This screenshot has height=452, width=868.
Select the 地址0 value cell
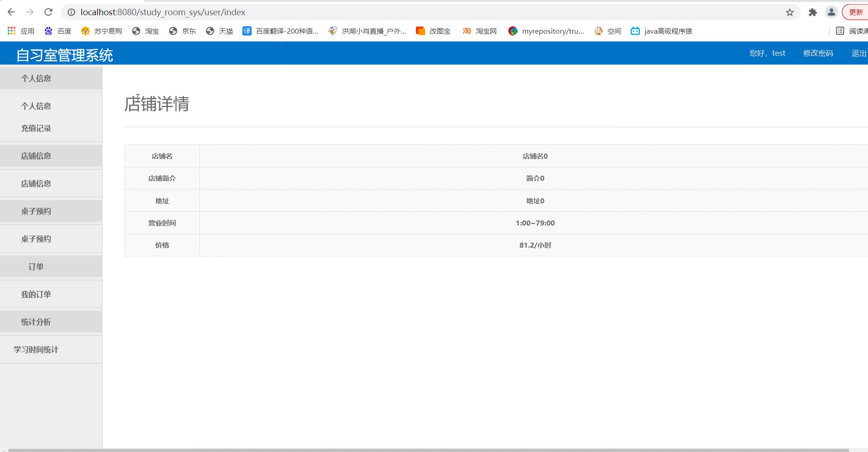tap(535, 201)
